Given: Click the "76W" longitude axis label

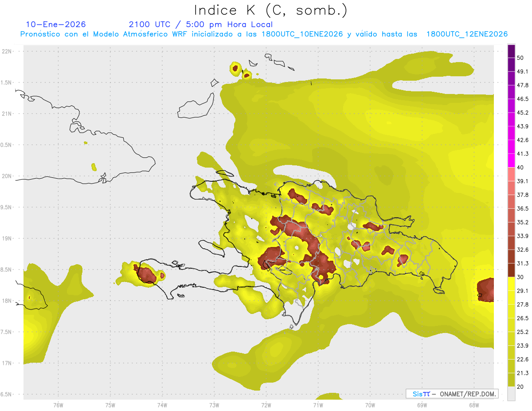Looking at the screenshot, I should click(58, 405).
